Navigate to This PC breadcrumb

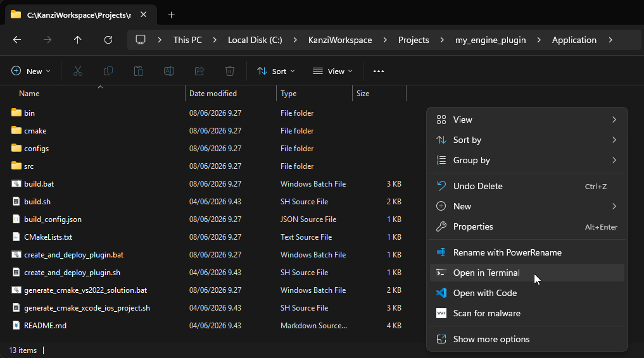[x=187, y=40]
